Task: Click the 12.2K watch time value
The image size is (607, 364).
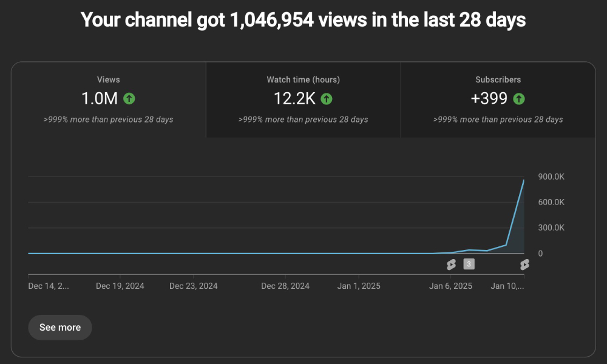Action: coord(295,98)
